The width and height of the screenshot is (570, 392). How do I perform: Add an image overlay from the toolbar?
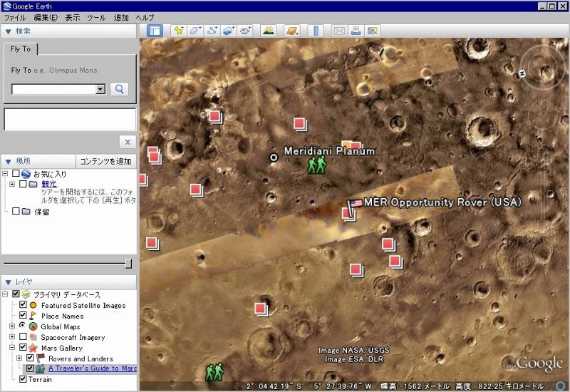pos(229,31)
